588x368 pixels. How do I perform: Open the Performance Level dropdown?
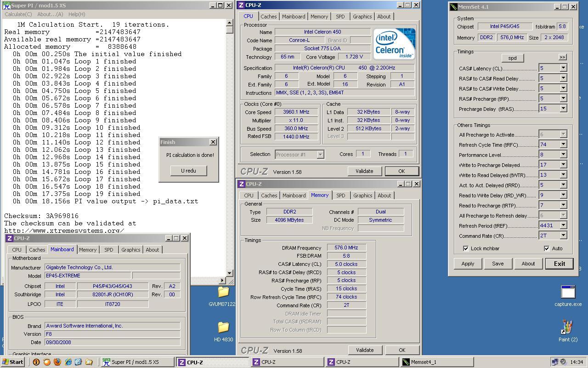tap(563, 155)
